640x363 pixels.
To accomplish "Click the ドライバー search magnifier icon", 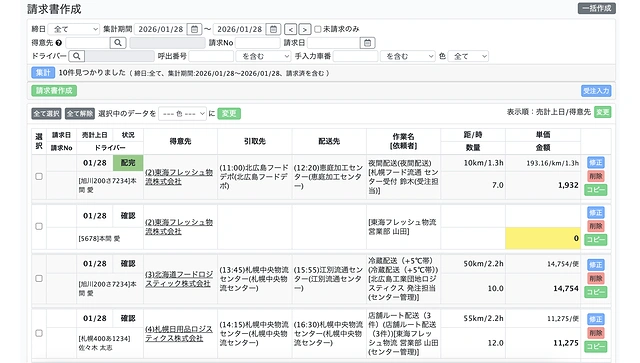I will point(76,56).
